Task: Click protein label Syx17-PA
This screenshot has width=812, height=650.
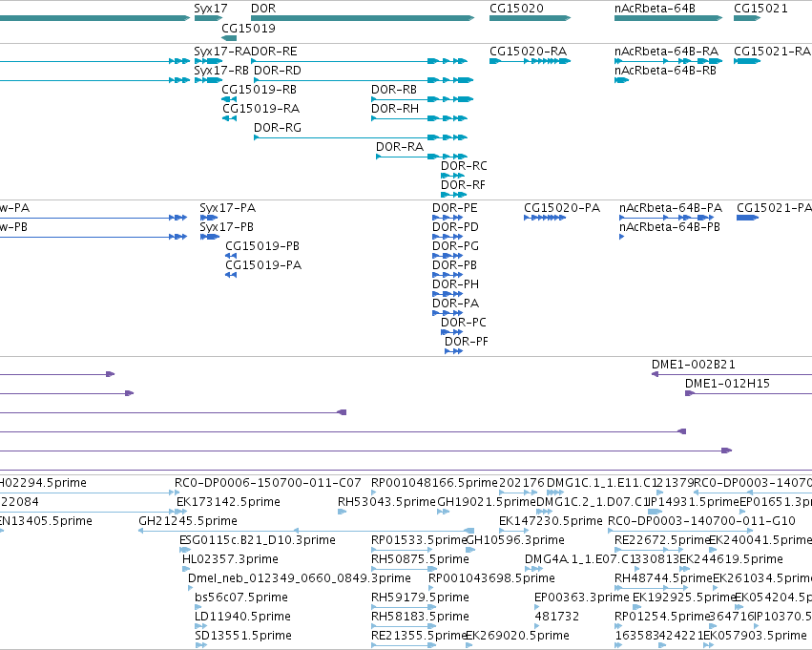Action: click(227, 208)
